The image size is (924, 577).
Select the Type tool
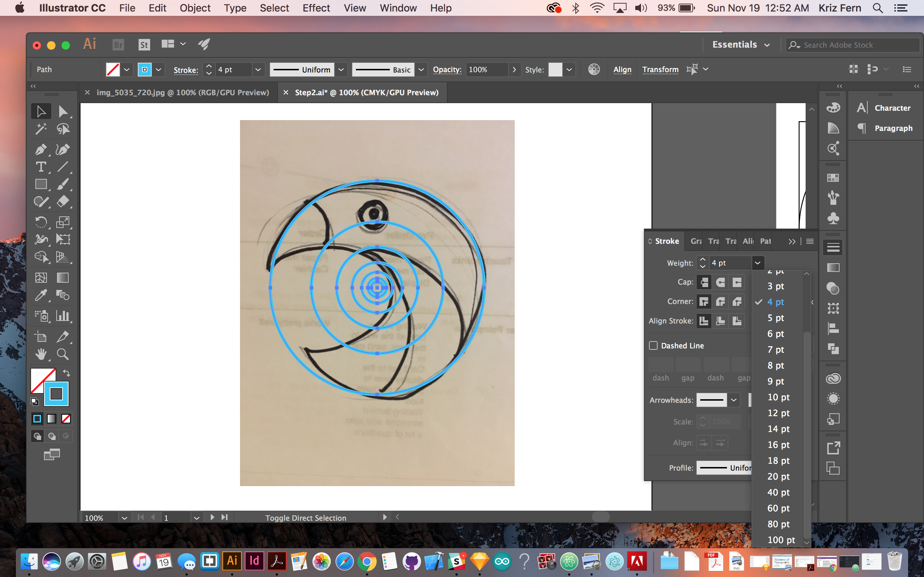[x=40, y=167]
